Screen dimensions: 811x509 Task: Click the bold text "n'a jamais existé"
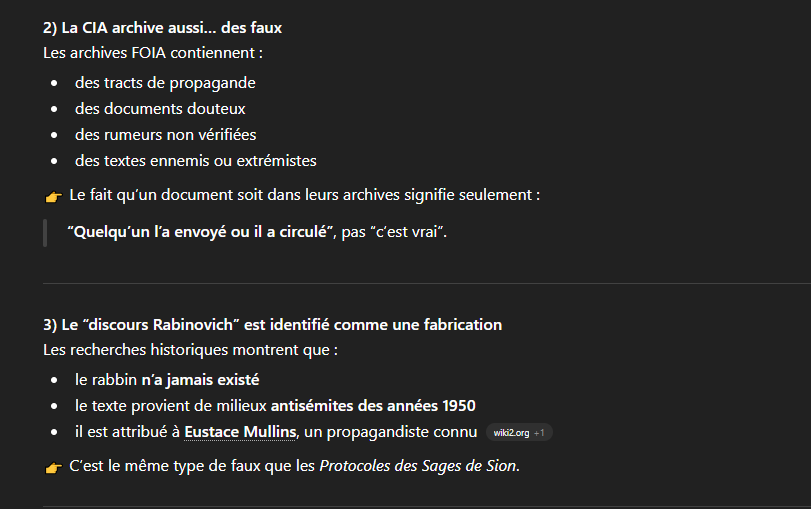(200, 380)
